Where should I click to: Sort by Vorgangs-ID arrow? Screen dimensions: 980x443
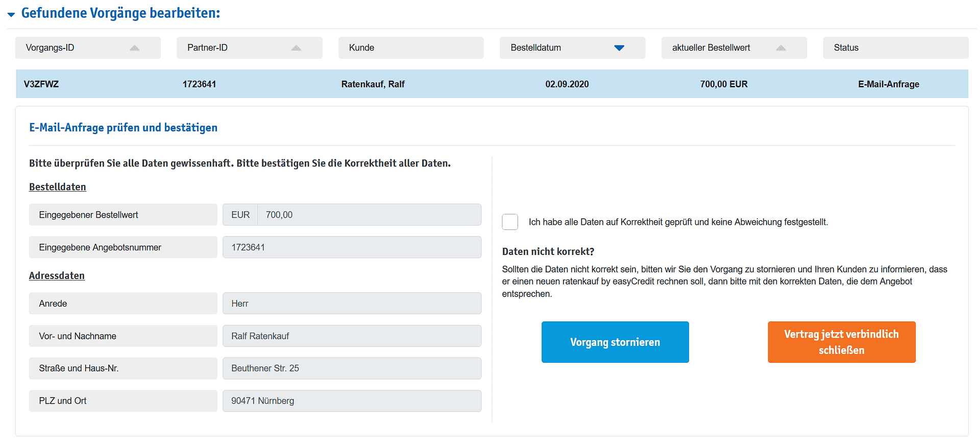point(134,48)
